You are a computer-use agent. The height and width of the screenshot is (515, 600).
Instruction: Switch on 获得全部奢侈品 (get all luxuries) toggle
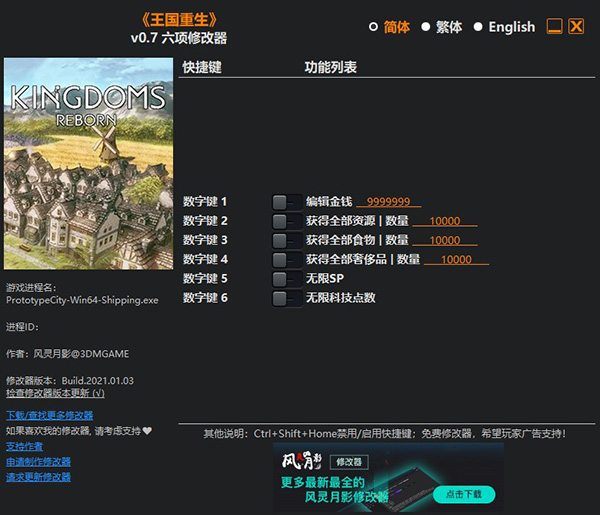[286, 260]
